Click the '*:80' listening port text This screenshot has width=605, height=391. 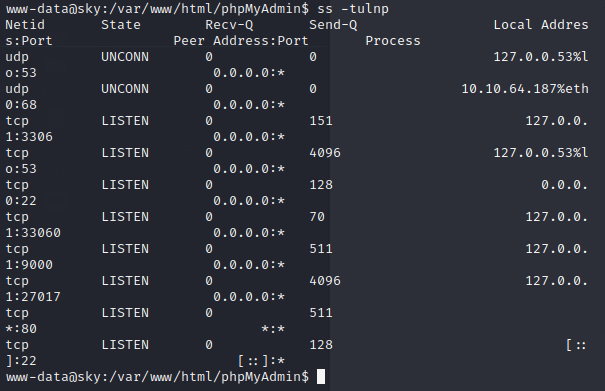(x=21, y=329)
